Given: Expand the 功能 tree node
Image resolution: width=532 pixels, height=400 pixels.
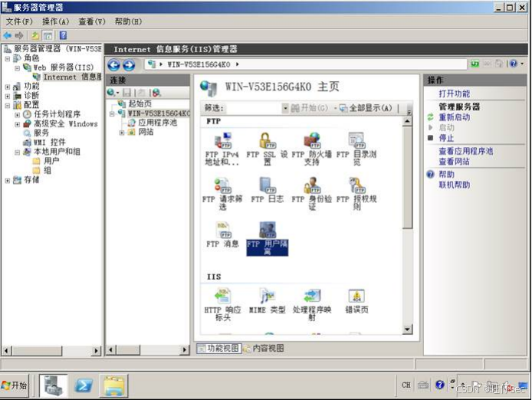Looking at the screenshot, I should [8, 87].
